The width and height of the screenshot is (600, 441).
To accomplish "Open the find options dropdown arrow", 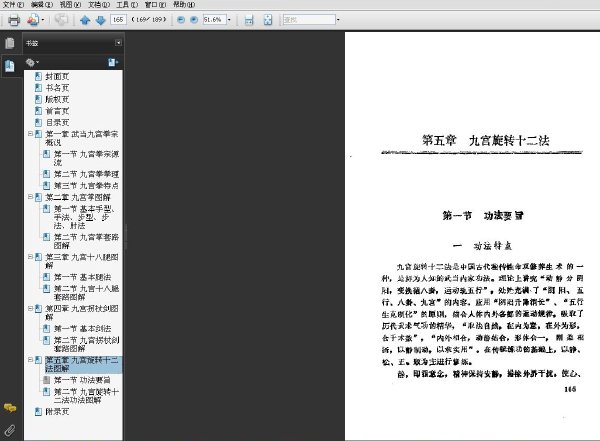I will click(338, 20).
